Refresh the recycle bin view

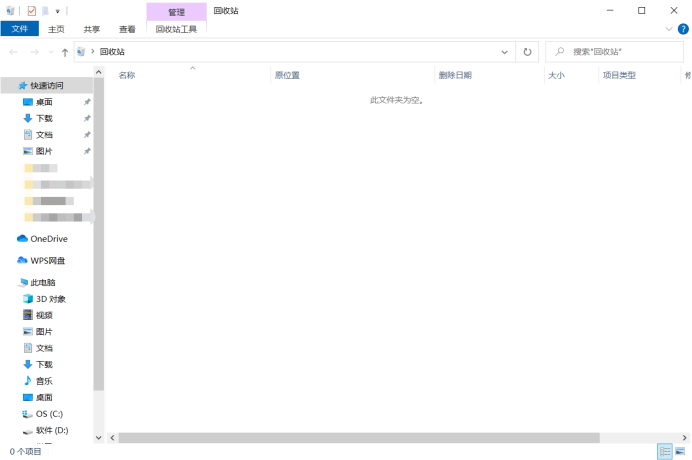527,52
